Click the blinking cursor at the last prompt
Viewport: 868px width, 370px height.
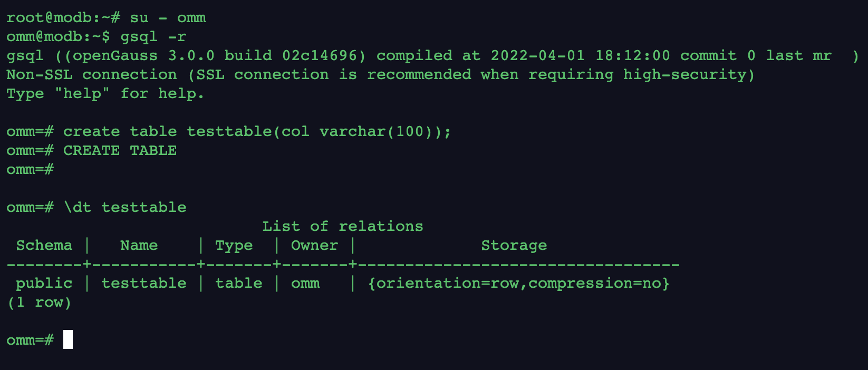click(68, 340)
